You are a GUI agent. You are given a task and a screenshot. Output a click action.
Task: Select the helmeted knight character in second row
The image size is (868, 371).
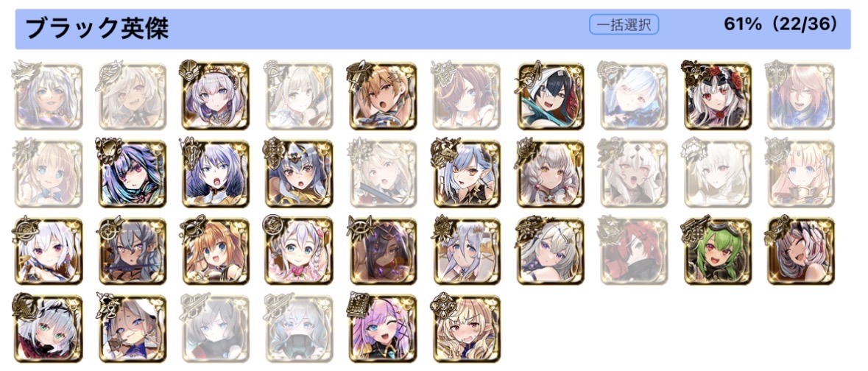pyautogui.click(x=300, y=173)
